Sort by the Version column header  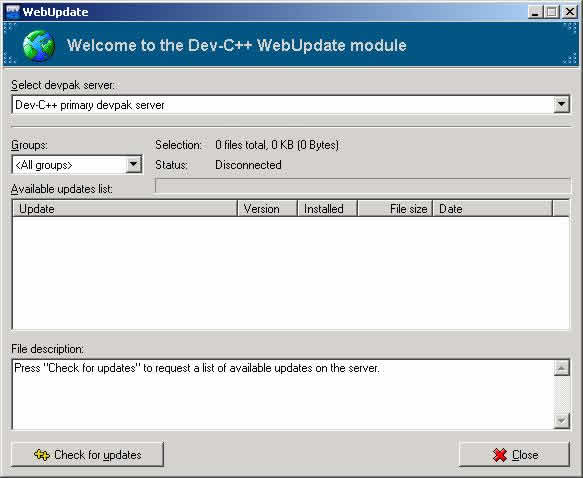tap(267, 209)
